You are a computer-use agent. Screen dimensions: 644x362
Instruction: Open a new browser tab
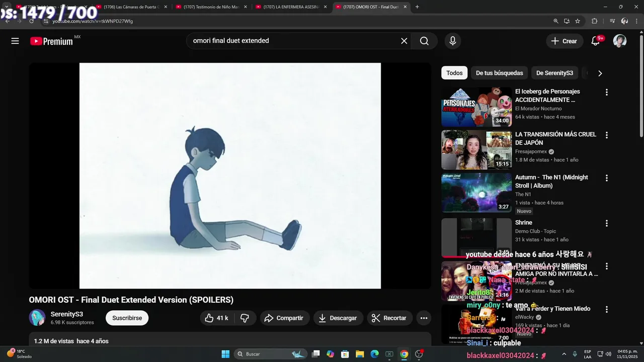(417, 7)
